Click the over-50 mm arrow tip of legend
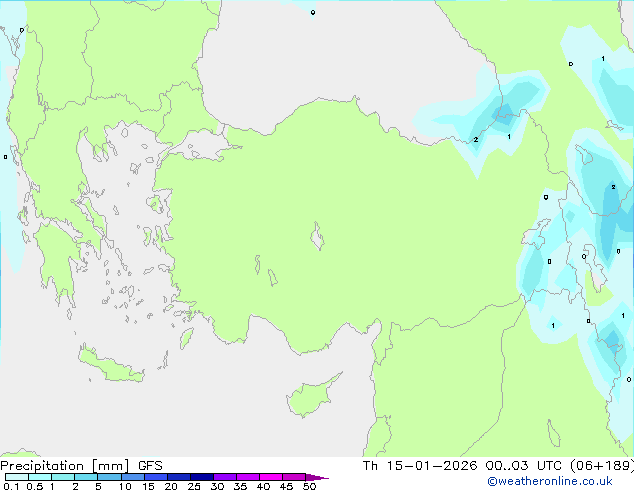Image resolution: width=634 pixels, height=490 pixels. tap(317, 477)
